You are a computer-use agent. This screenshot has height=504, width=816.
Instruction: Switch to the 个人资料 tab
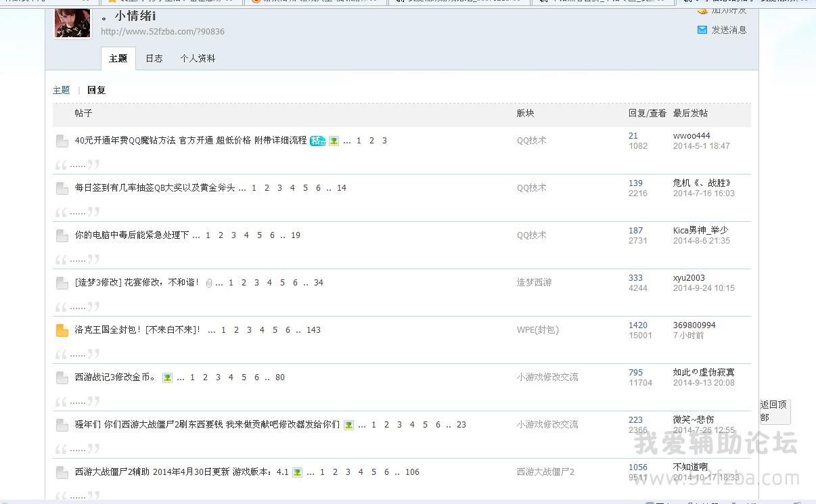coord(198,59)
